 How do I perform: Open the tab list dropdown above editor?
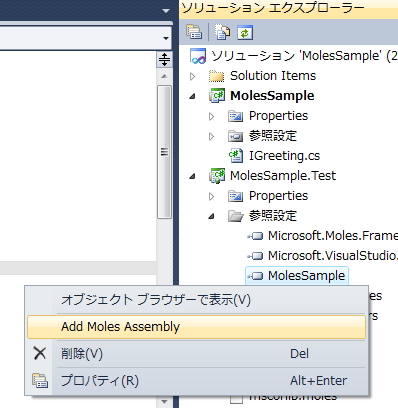(166, 11)
